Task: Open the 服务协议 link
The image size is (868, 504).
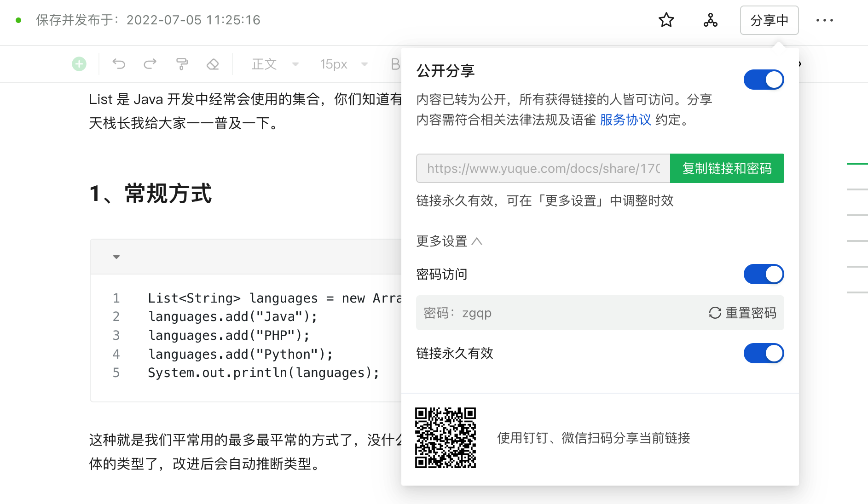Action: [x=625, y=120]
